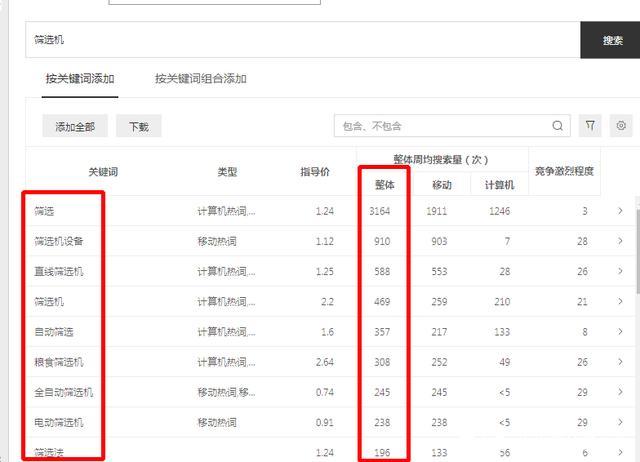Sort by 整体 search volume header
640x462 pixels.
pos(384,185)
